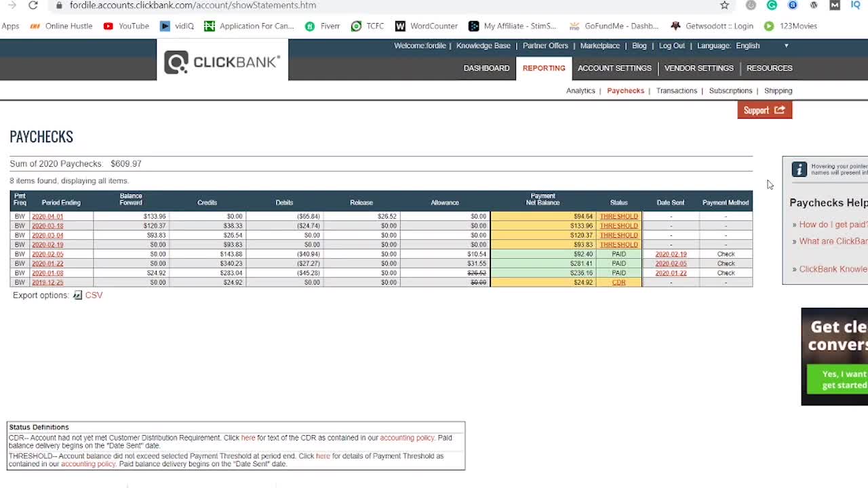Open the Blog link
The width and height of the screenshot is (868, 488).
point(639,46)
